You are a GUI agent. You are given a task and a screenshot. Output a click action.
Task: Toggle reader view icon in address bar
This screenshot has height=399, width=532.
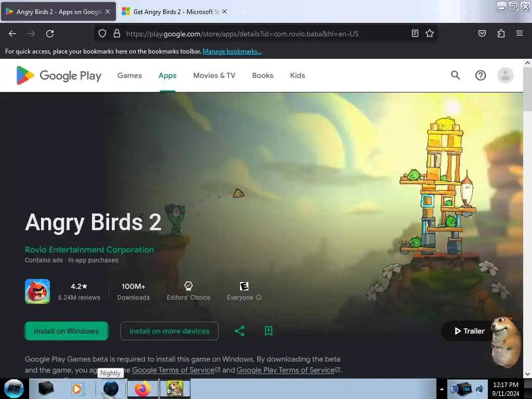click(x=415, y=33)
